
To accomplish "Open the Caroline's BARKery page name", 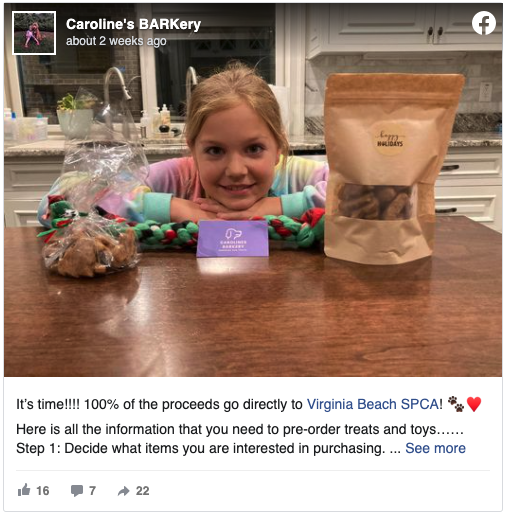I will coord(133,24).
